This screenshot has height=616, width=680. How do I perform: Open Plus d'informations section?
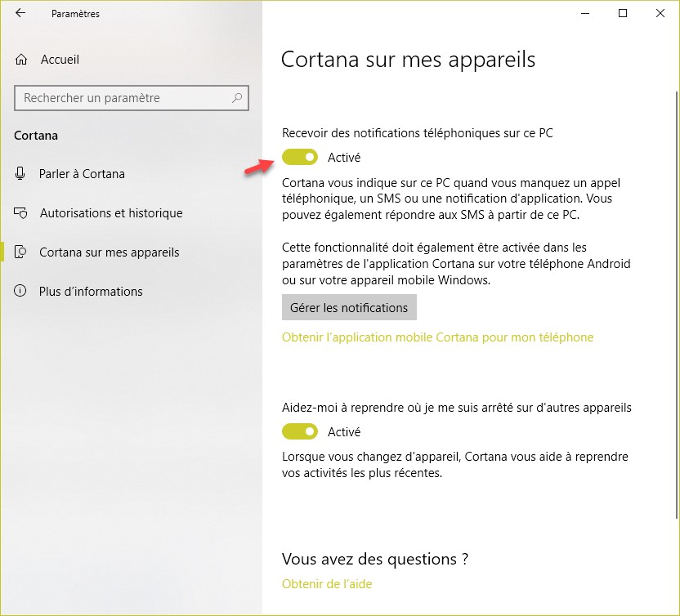click(91, 292)
